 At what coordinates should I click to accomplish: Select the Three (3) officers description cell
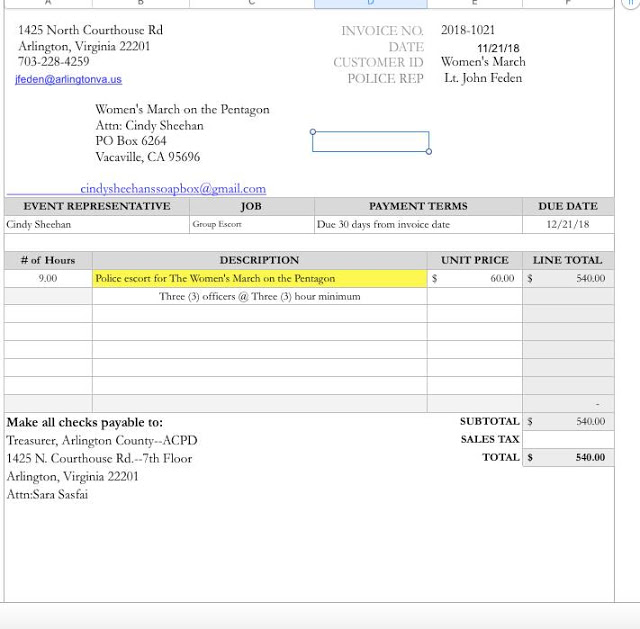coord(260,296)
